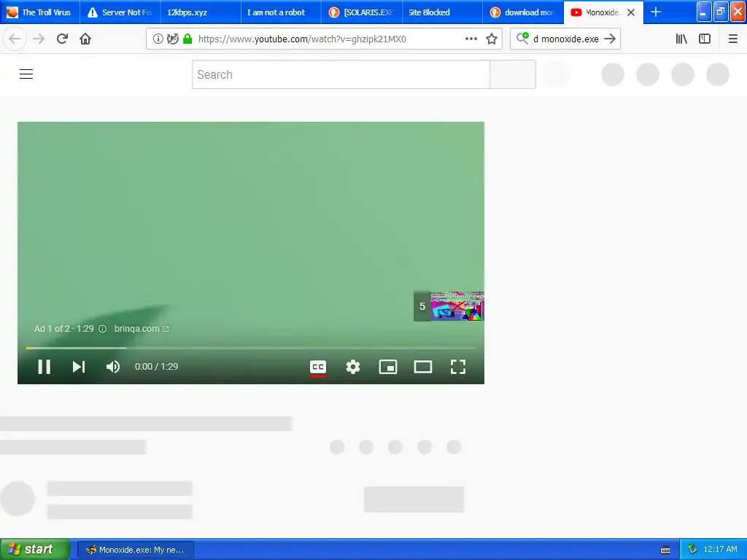Open the Library bookshelf icon
The width and height of the screenshot is (747, 560).
(x=681, y=39)
